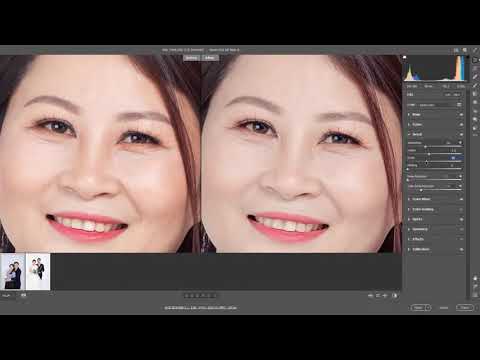Open the Profile dropdown
This screenshot has width=480, height=360.
click(x=437, y=105)
